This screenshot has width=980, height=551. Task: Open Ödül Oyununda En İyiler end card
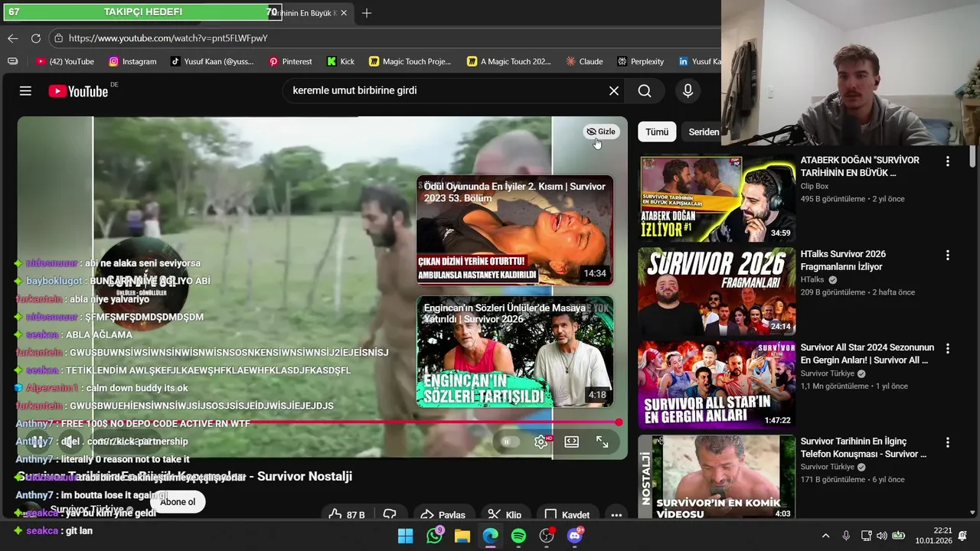(514, 230)
